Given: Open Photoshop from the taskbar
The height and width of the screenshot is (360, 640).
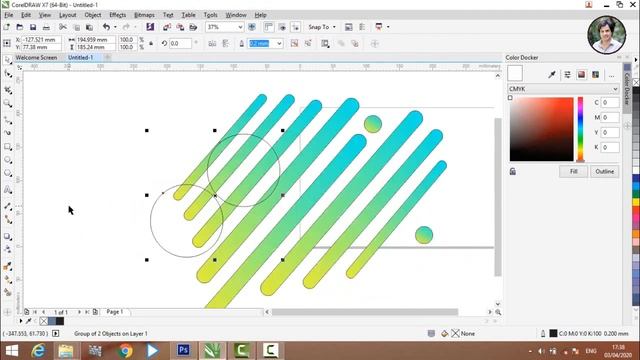Looking at the screenshot, I should tap(184, 350).
